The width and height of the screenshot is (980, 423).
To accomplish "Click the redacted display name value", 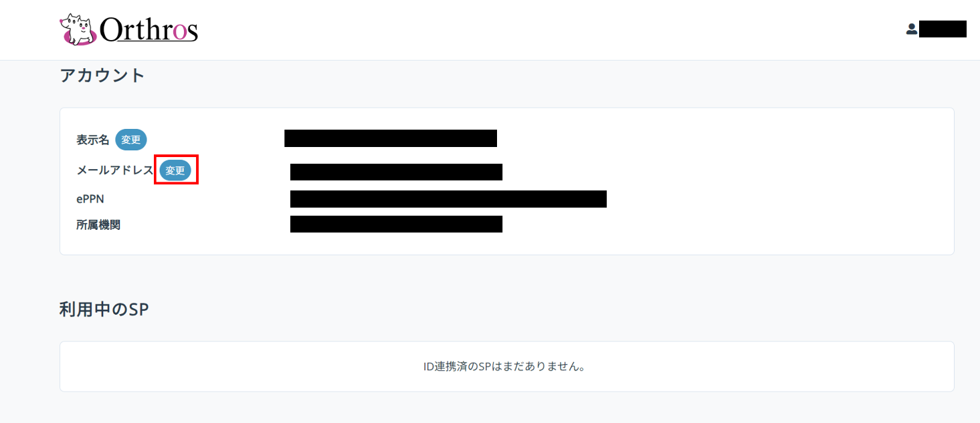I will [391, 138].
